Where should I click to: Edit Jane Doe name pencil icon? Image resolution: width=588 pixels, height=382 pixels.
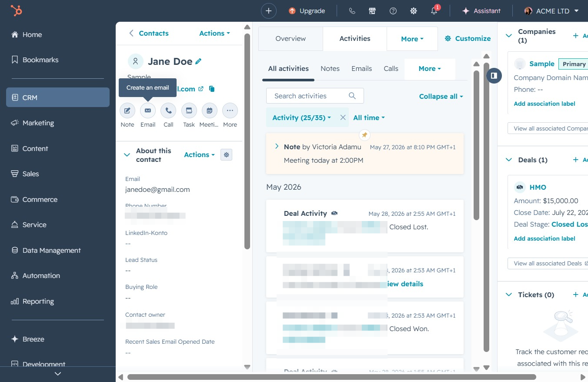click(x=198, y=61)
